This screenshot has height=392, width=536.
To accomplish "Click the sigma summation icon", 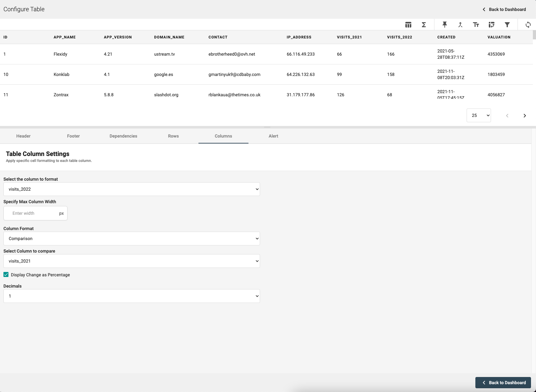I will 424,25.
